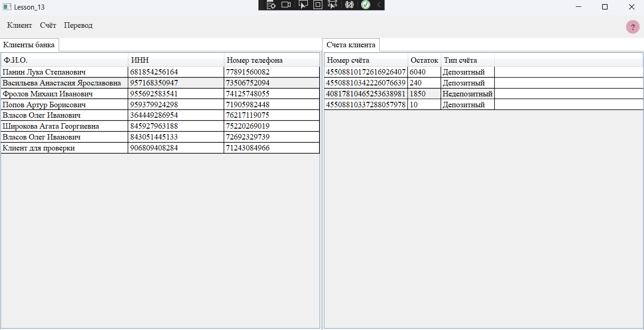Viewport: 644px width, 330px height.
Task: Click the INN cell 364449286954
Action: point(176,115)
